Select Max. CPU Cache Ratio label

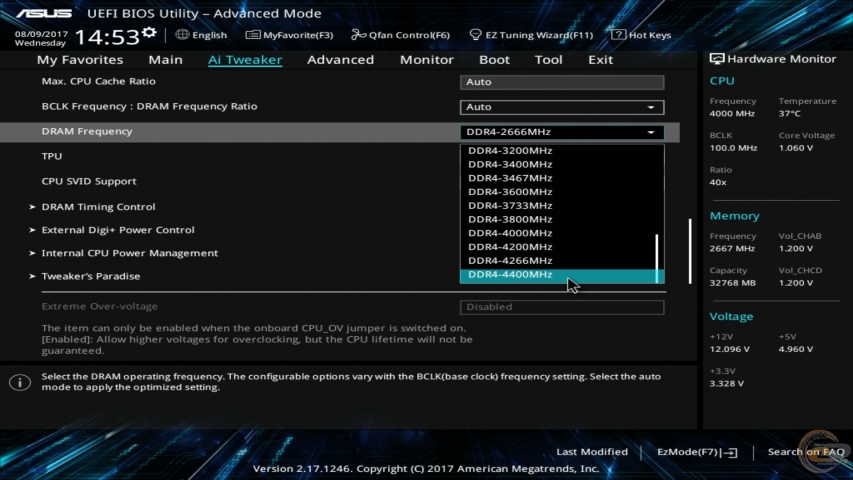(x=98, y=81)
